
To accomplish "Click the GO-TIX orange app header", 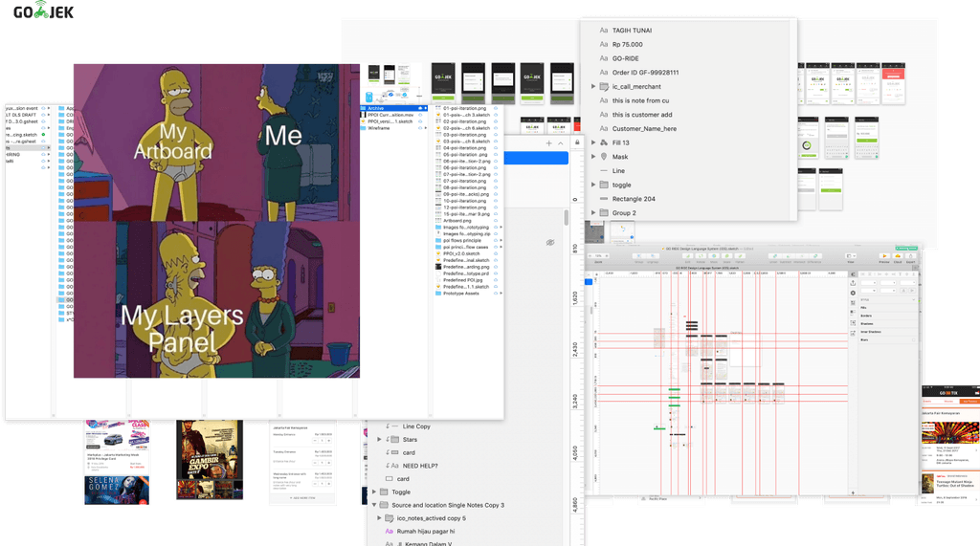I will coord(950,392).
